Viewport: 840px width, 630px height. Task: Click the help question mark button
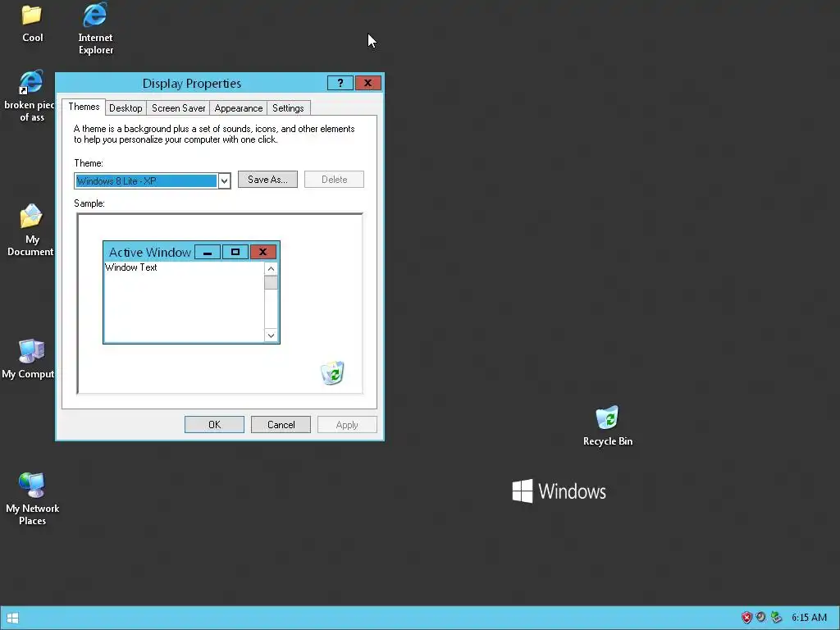coord(340,83)
